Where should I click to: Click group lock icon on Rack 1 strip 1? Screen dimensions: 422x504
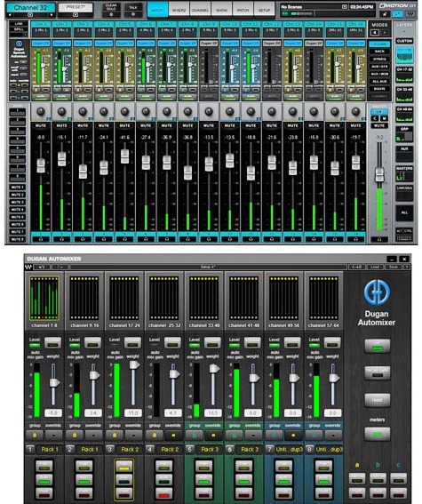[35, 436]
